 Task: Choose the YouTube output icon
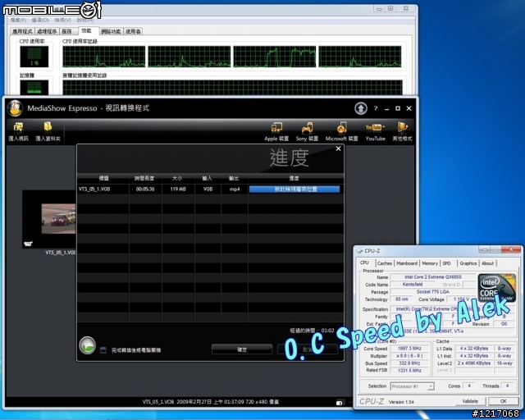point(375,128)
